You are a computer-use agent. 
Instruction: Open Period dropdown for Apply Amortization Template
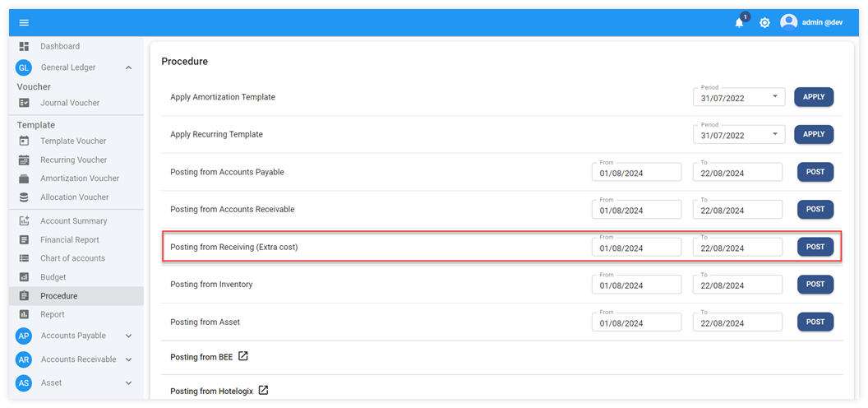774,97
